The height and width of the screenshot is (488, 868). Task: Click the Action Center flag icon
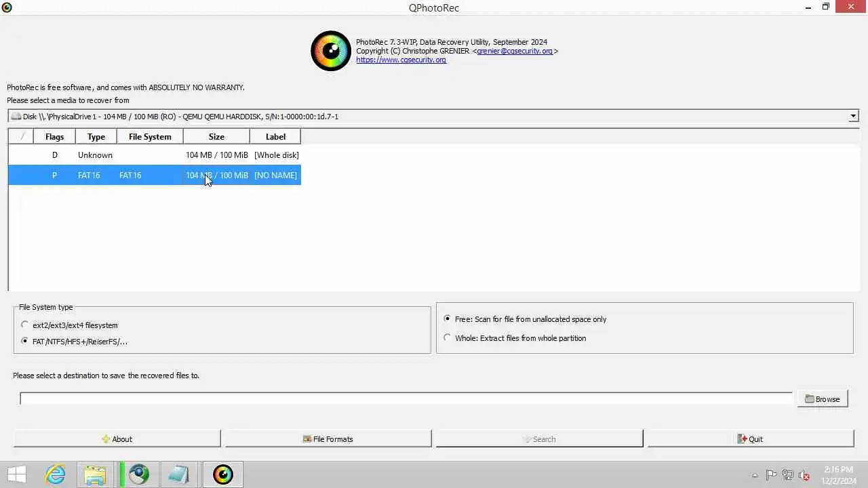click(771, 475)
